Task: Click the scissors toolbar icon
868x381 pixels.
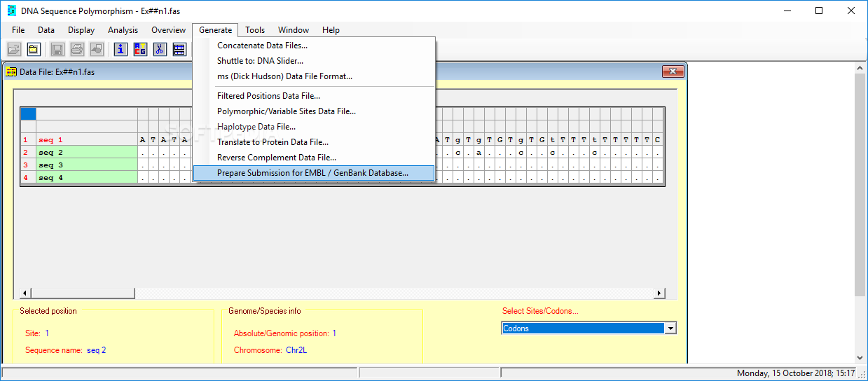Action: point(160,49)
